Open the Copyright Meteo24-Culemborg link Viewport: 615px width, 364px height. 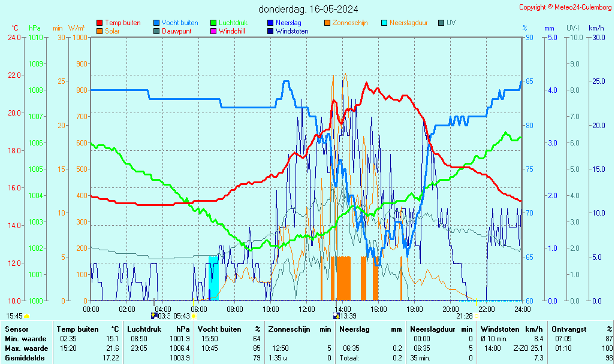[566, 7]
